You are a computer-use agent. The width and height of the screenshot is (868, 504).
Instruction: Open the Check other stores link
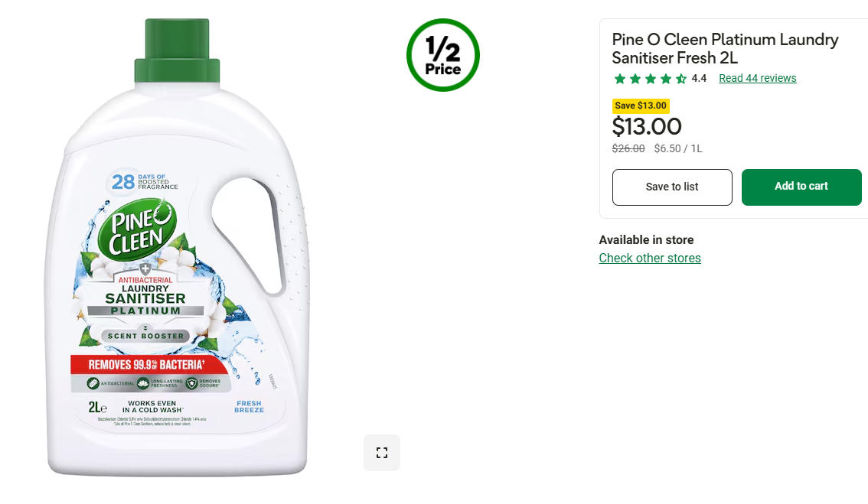(x=650, y=258)
